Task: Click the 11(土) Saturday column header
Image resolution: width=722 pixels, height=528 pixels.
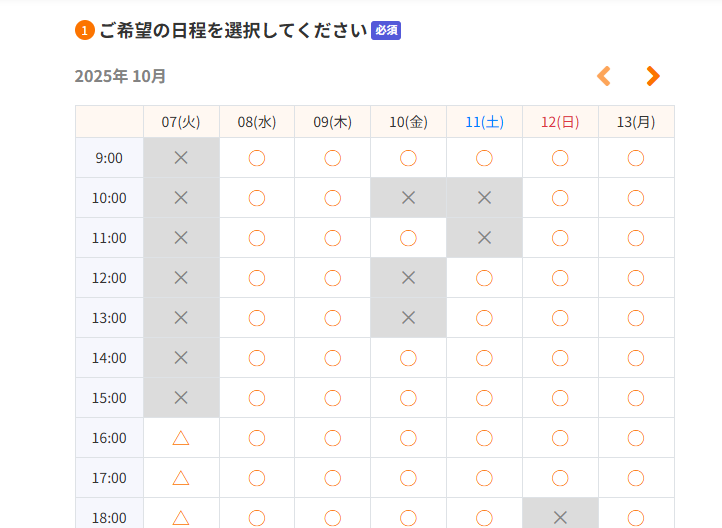Action: (484, 122)
